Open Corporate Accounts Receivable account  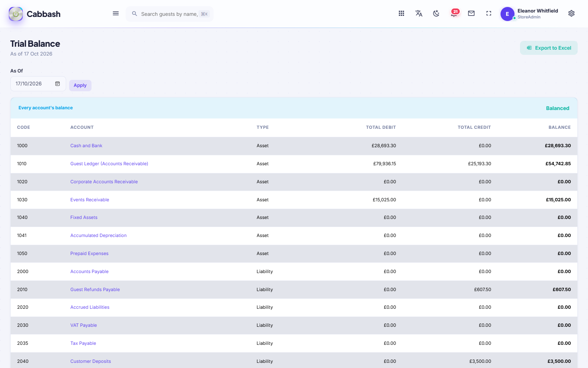[104, 182]
